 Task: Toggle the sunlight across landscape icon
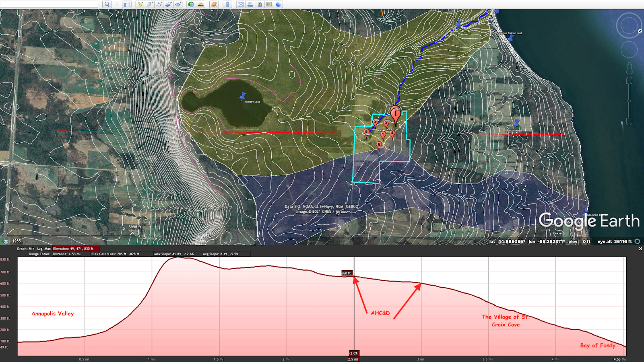coord(201,4)
